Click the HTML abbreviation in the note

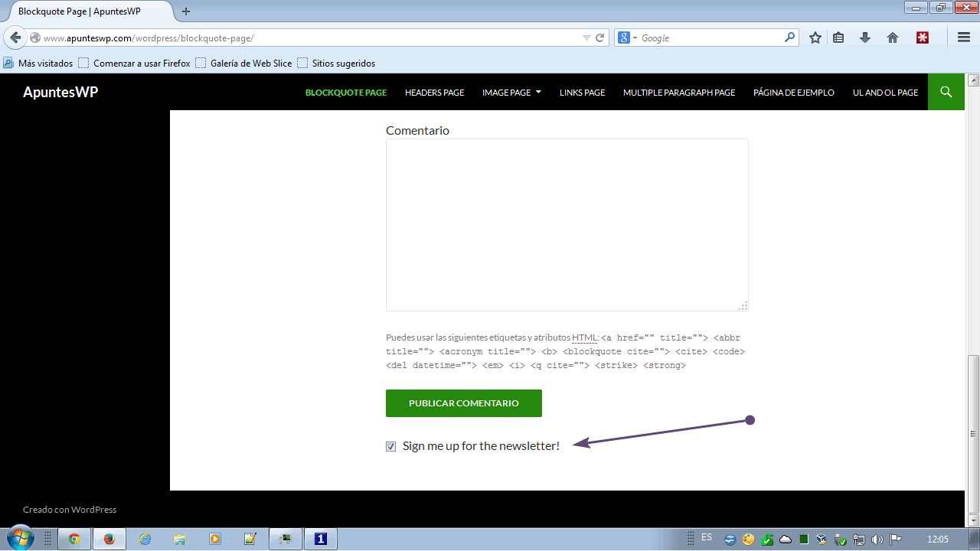click(584, 337)
